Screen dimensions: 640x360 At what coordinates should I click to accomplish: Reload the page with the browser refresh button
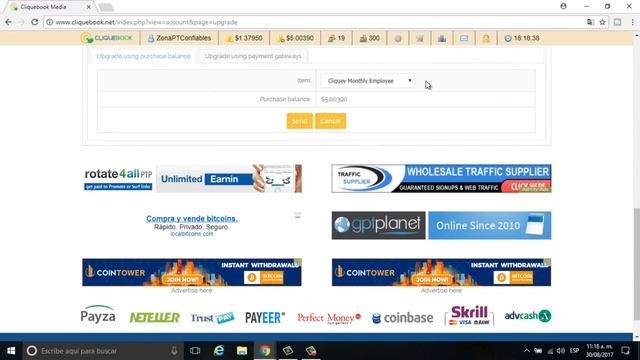(35, 22)
